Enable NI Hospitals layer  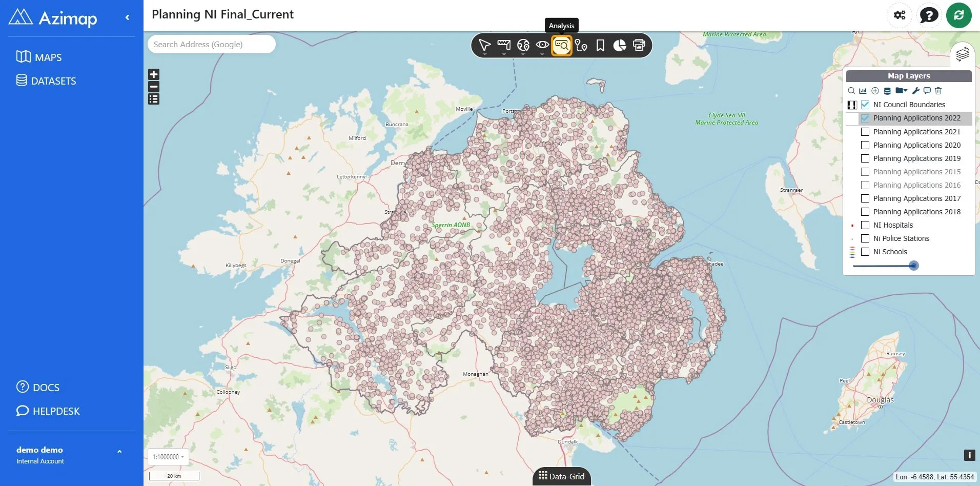coord(865,225)
